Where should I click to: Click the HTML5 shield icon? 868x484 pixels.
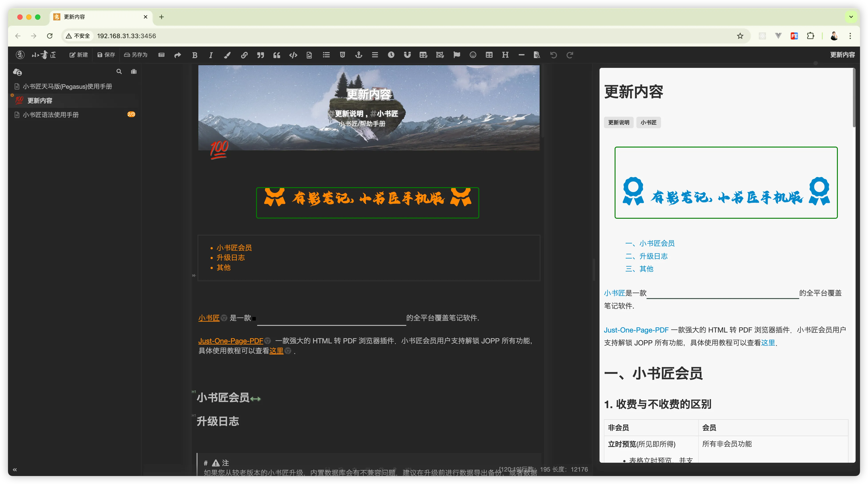tap(342, 55)
